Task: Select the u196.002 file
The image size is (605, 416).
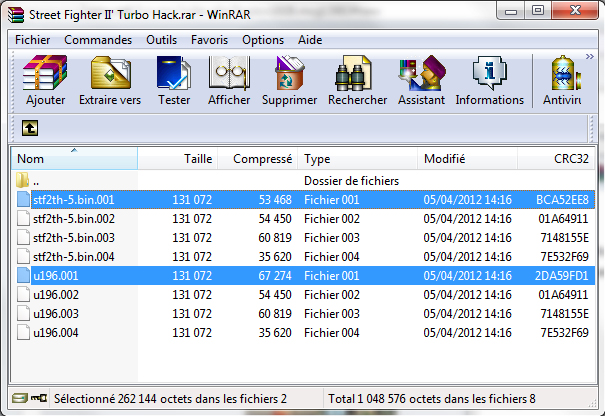Action: point(55,295)
